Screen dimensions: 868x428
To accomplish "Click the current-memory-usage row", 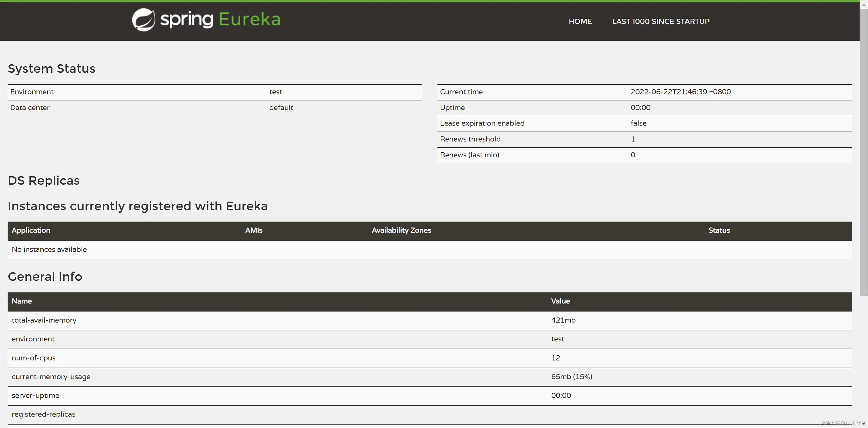I will pos(51,377).
